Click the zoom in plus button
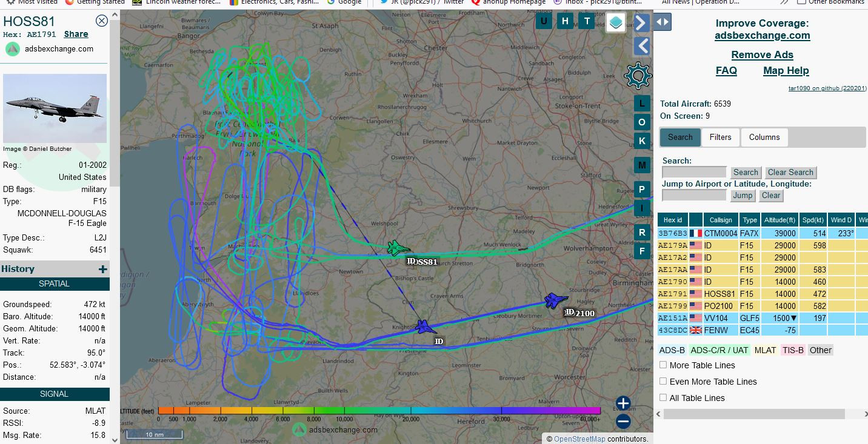The width and height of the screenshot is (868, 444). pos(623,403)
